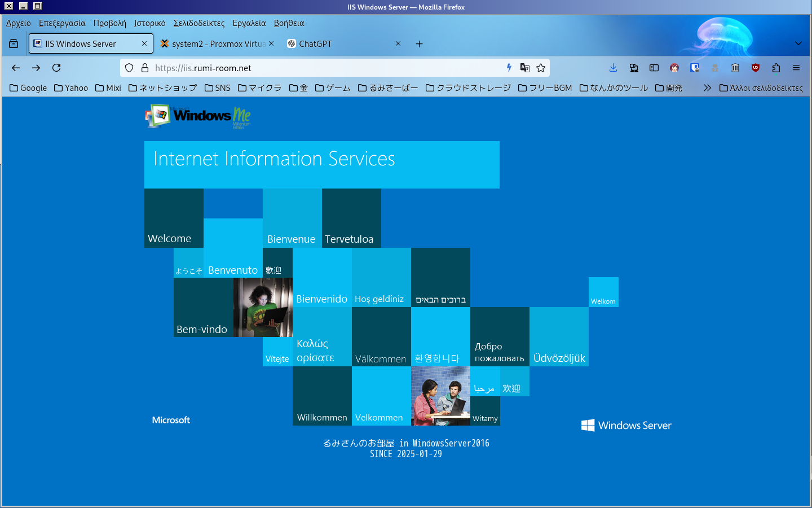812x508 pixels.
Task: Show more bookmarks overflow chevron
Action: click(707, 87)
